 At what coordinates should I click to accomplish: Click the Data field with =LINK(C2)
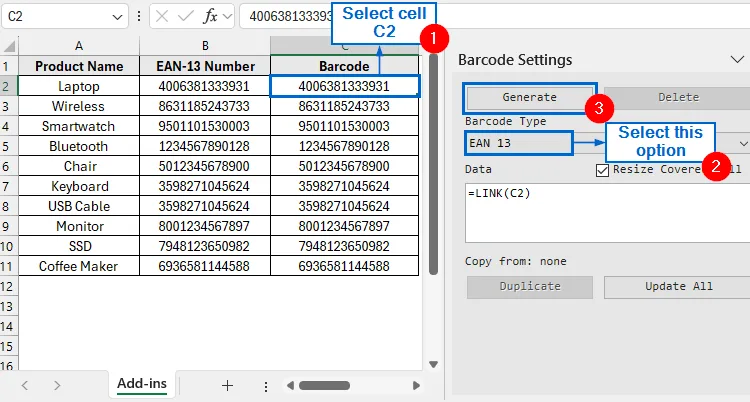tap(607, 212)
